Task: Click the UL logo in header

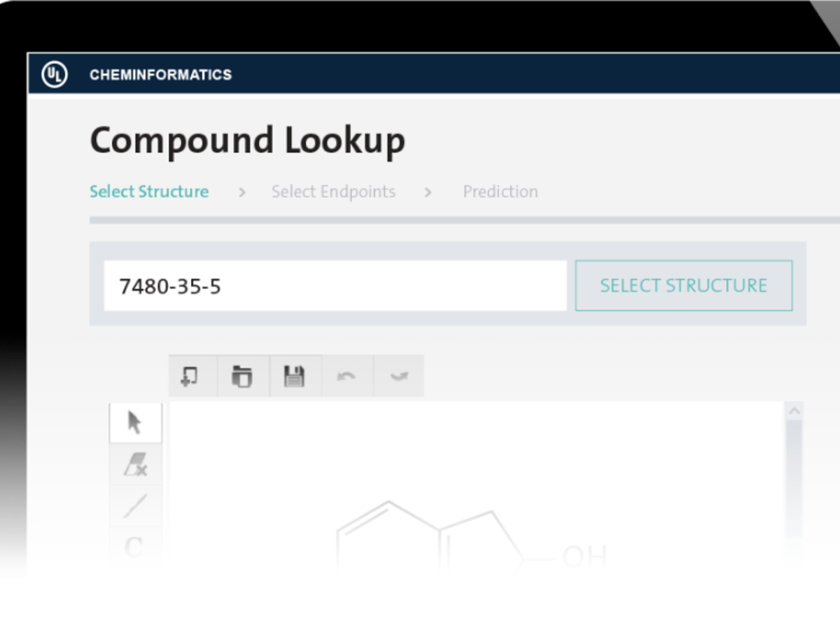Action: point(55,74)
